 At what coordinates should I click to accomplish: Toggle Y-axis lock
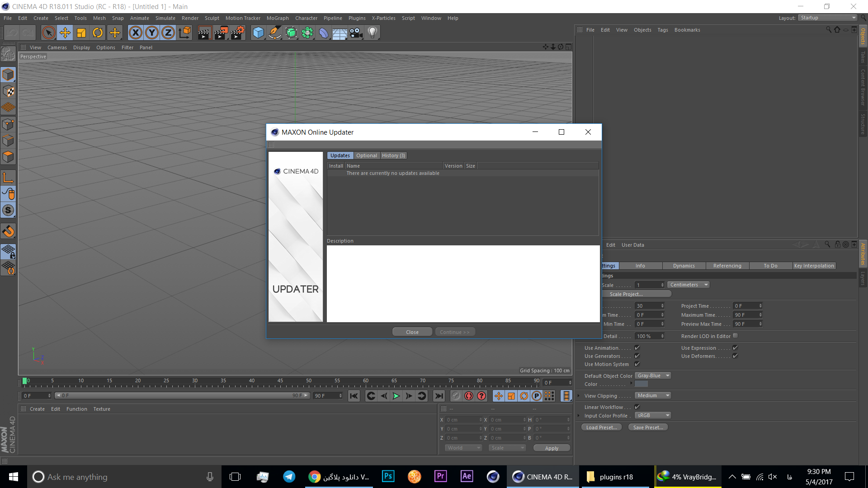coord(152,33)
